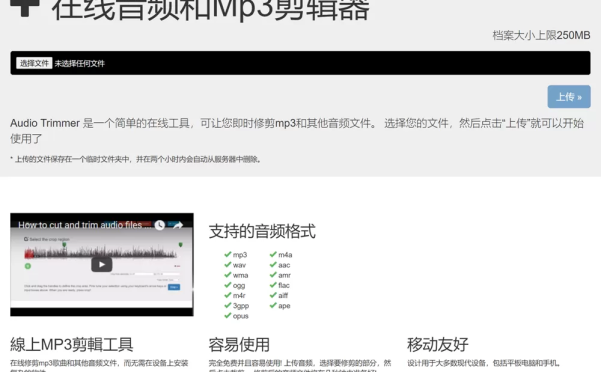The width and height of the screenshot is (601, 372).
Task: Click the green checkmark beside mp3
Action: click(228, 254)
